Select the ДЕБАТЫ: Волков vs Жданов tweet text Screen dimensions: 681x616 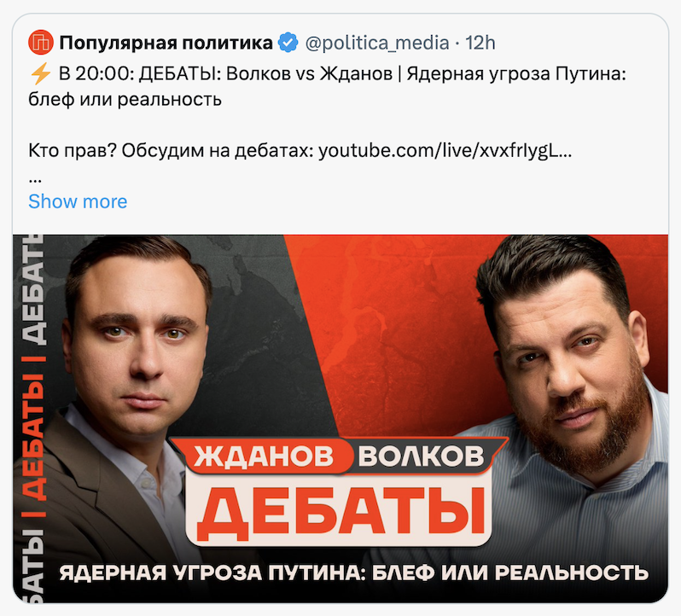tap(265, 73)
